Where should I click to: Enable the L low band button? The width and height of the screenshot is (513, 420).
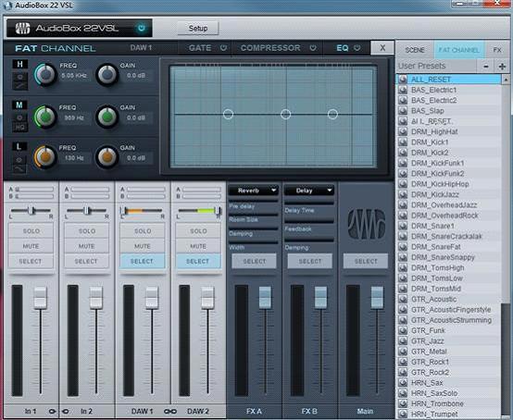click(x=19, y=146)
